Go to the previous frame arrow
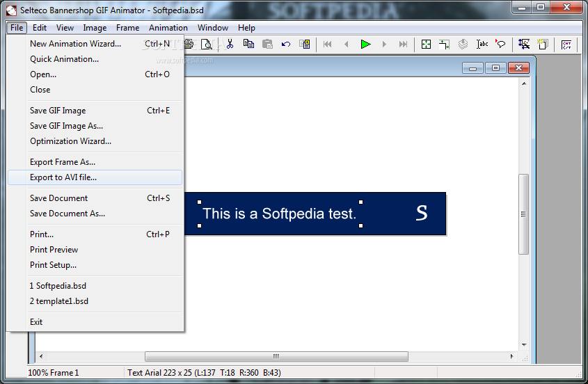This screenshot has height=384, width=588. tap(346, 45)
